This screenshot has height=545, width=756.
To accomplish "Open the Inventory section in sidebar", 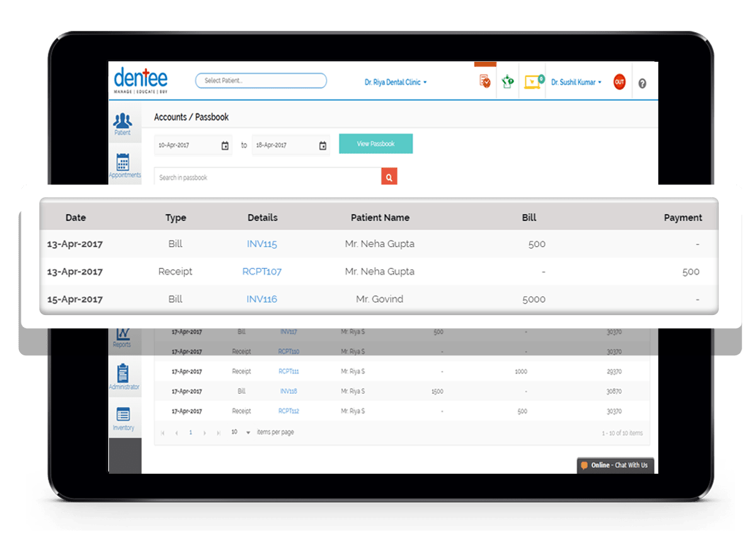I will pos(123,418).
